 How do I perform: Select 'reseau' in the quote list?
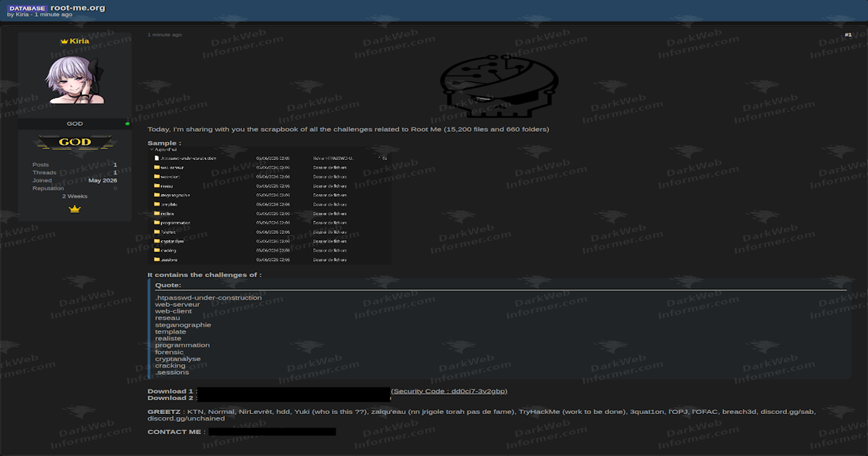click(167, 318)
